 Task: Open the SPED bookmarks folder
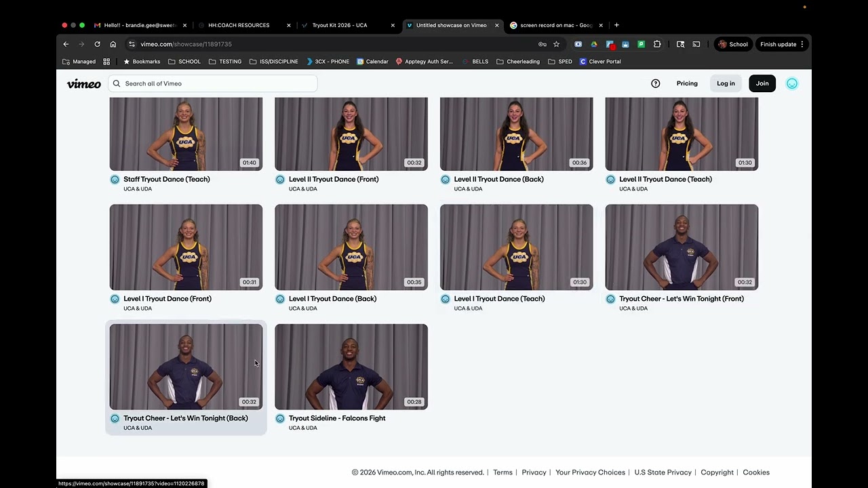560,62
